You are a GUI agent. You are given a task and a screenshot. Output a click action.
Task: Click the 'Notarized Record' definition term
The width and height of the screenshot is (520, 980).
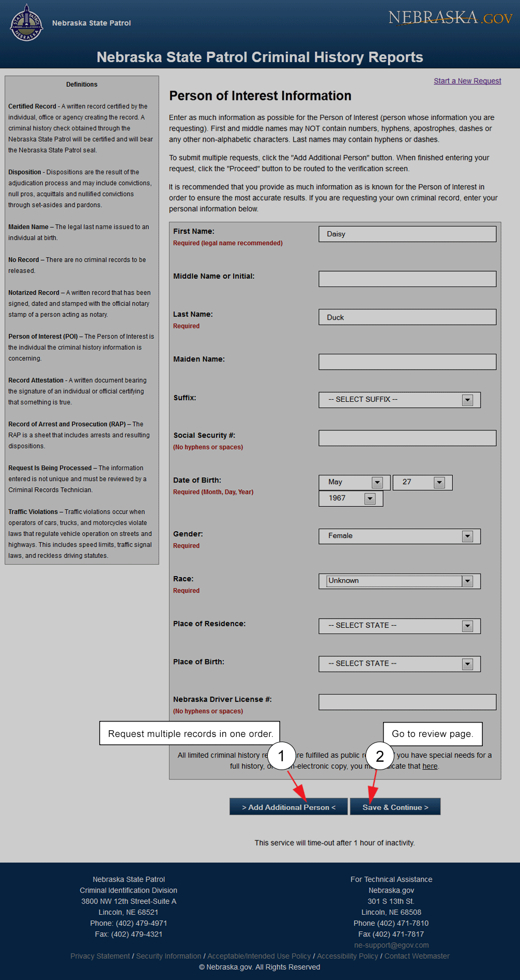34,292
